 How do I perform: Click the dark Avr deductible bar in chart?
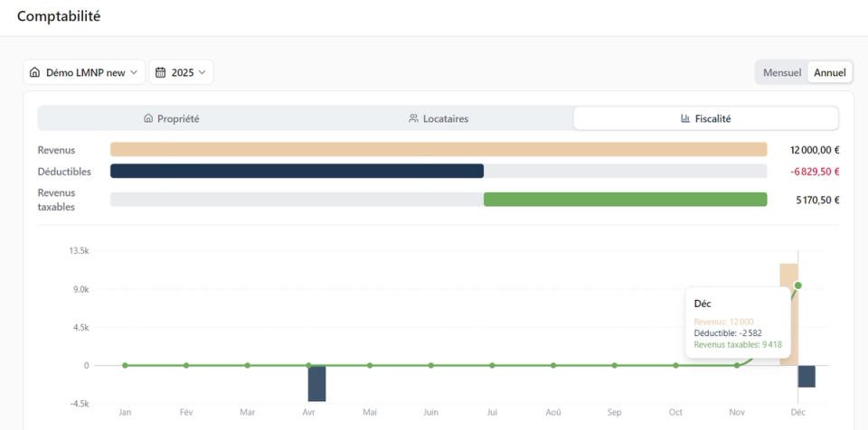pos(317,384)
